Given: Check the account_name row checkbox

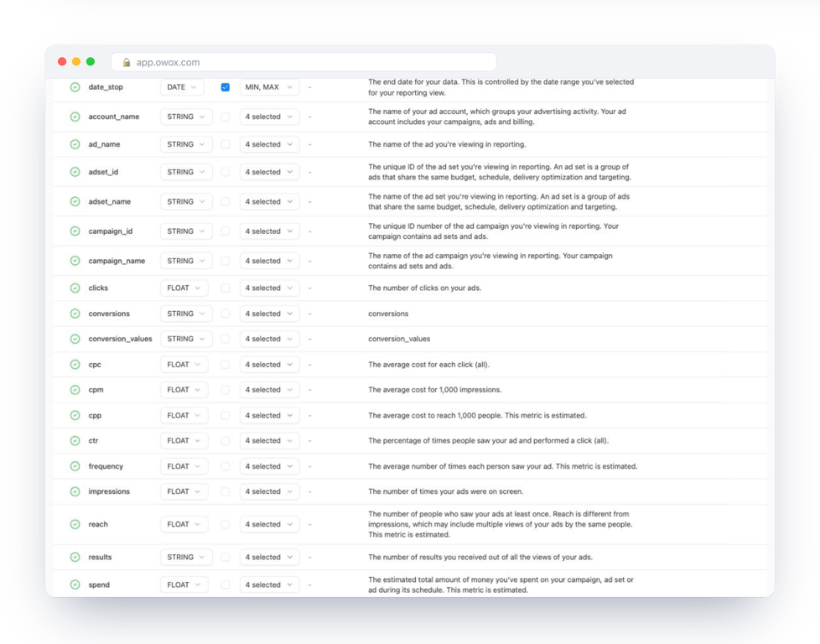Looking at the screenshot, I should (225, 117).
